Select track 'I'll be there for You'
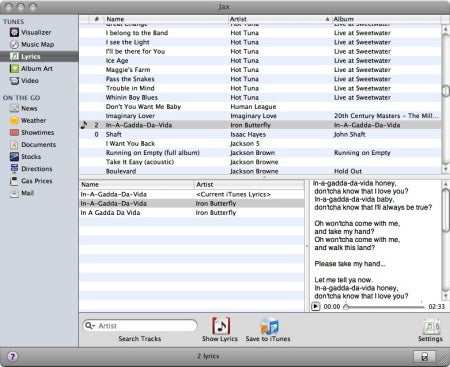This screenshot has height=367, width=450. coord(260,51)
